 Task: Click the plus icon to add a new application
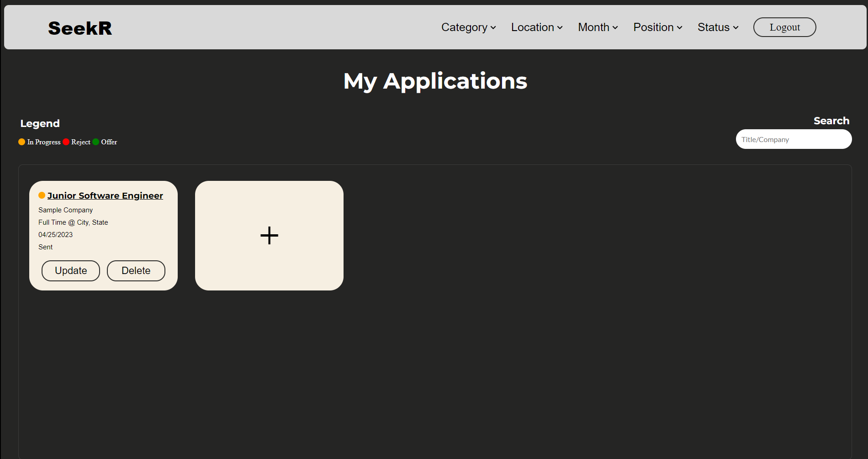(269, 235)
